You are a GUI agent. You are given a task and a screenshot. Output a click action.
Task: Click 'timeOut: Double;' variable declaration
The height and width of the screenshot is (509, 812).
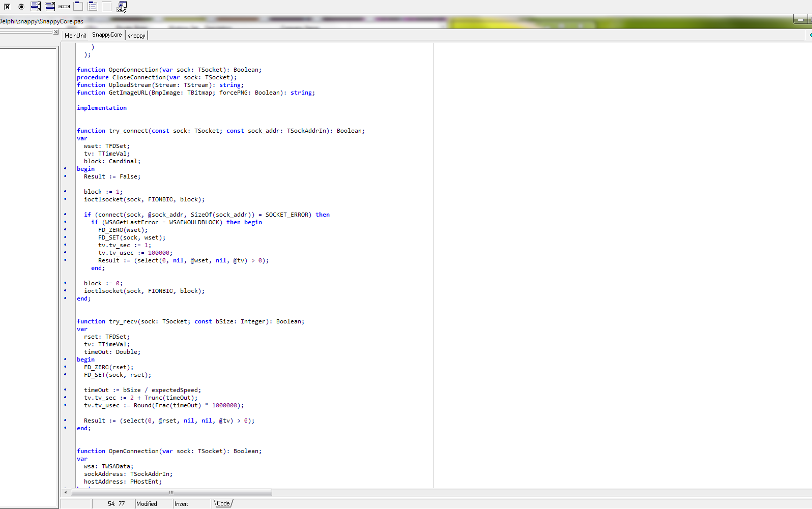click(112, 352)
